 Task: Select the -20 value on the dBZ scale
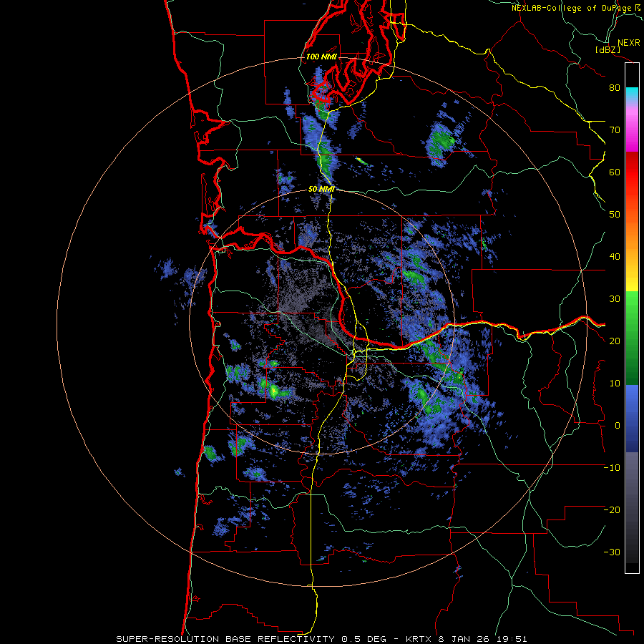click(612, 510)
